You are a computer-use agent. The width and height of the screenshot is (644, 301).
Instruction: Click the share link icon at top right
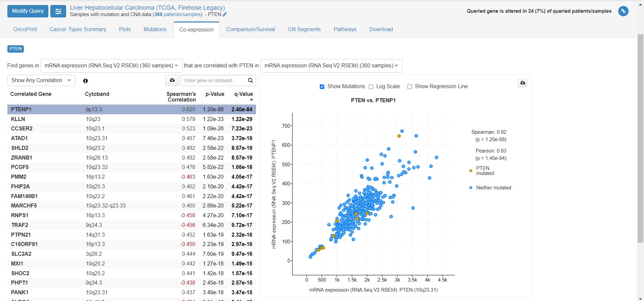coord(623,11)
